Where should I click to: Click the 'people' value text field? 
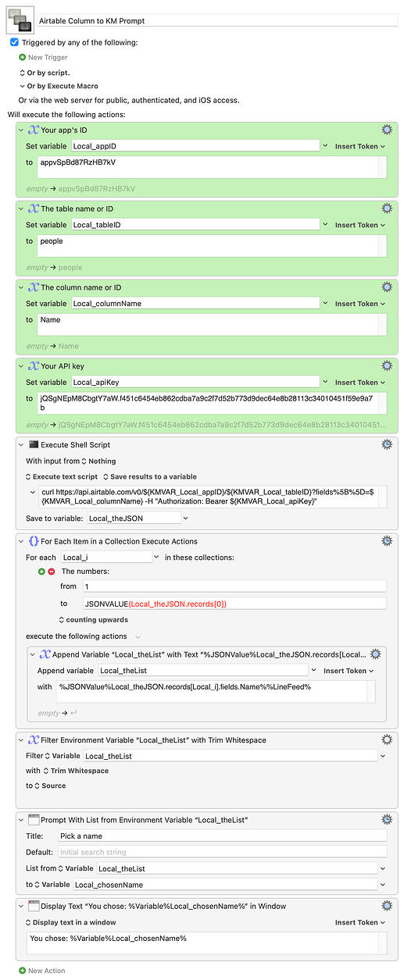tap(211, 246)
